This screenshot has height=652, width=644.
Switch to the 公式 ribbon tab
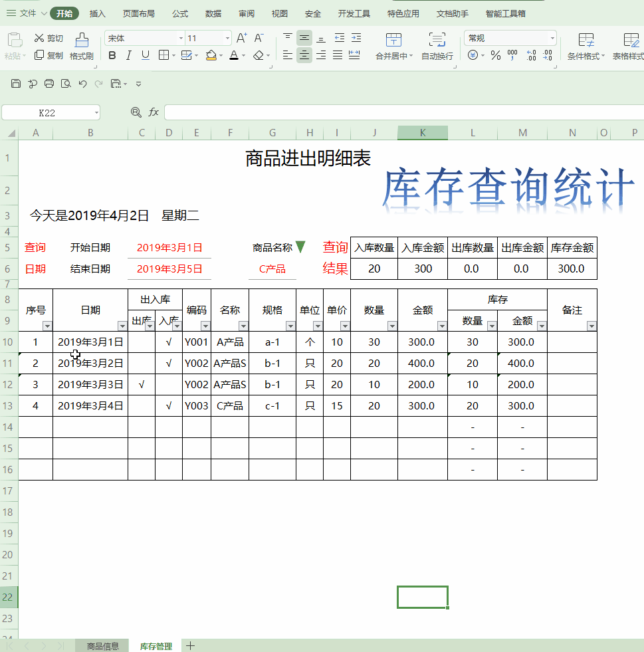click(x=180, y=14)
